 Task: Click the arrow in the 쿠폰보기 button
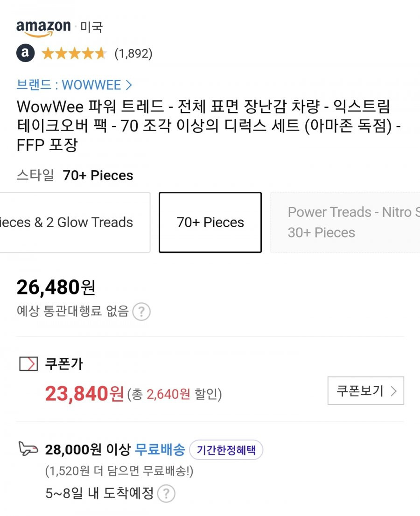coord(394,391)
